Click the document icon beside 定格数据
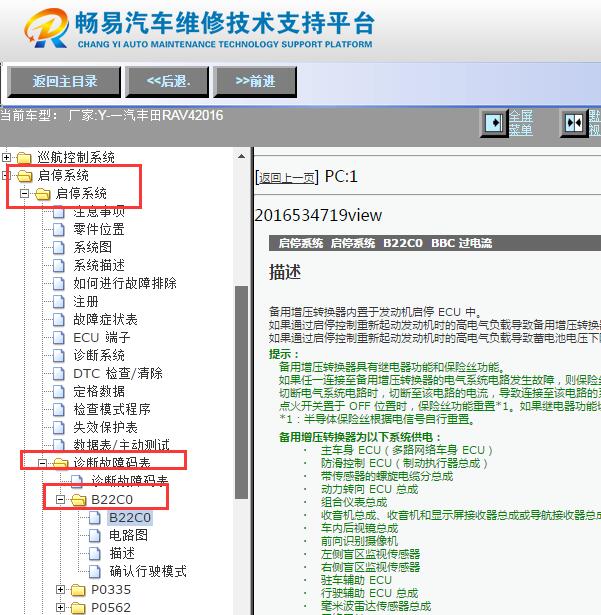 pyautogui.click(x=59, y=391)
